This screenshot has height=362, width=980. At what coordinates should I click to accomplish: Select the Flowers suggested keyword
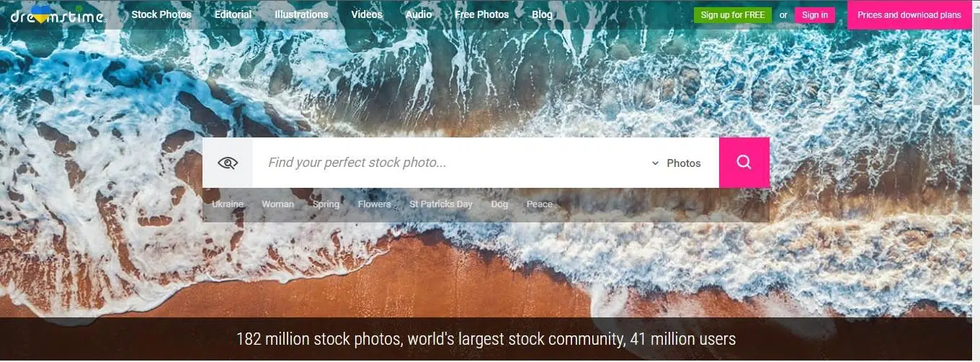pos(375,204)
